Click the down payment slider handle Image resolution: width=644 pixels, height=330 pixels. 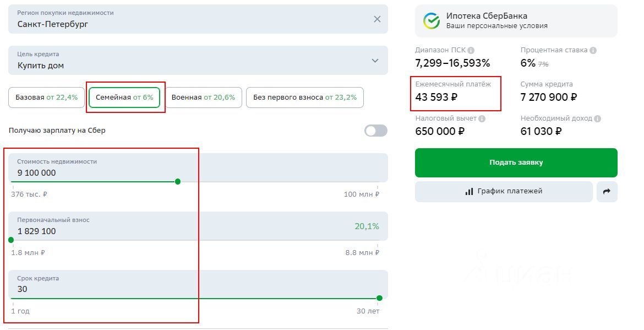(11, 240)
